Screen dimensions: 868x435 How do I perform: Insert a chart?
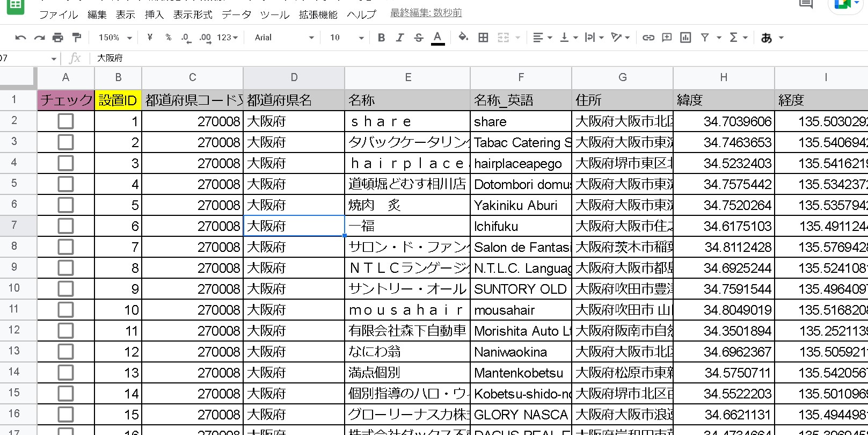[685, 38]
